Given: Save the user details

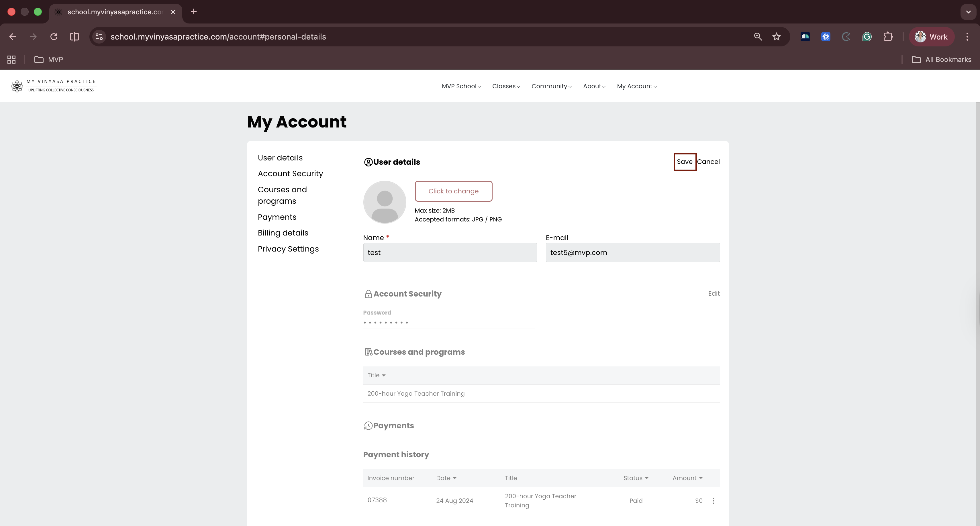Looking at the screenshot, I should pos(685,162).
